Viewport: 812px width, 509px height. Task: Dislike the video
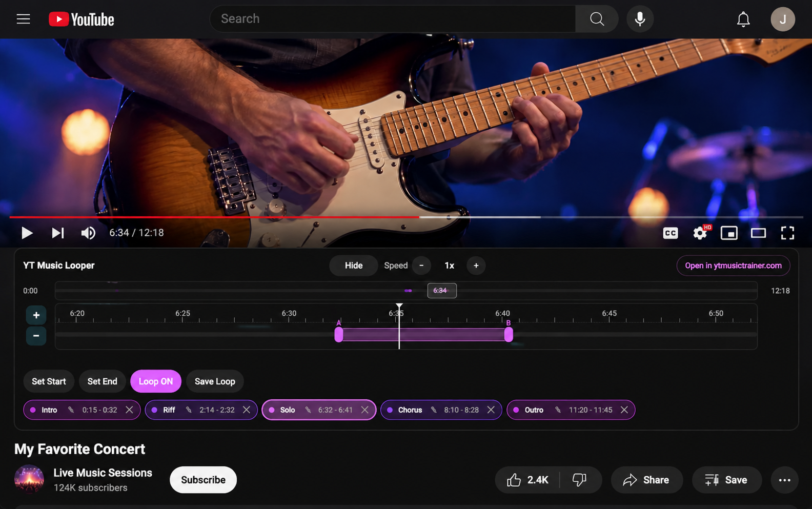(580, 480)
